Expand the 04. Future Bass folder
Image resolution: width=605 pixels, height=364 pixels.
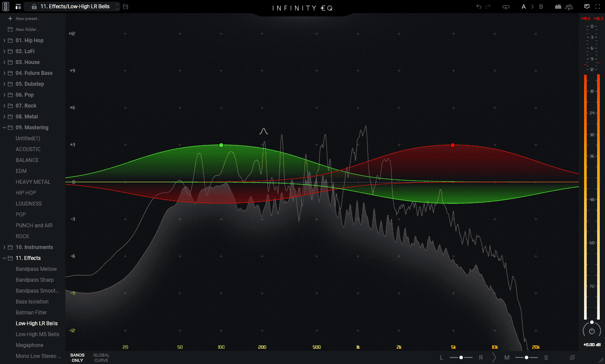[x=4, y=73]
